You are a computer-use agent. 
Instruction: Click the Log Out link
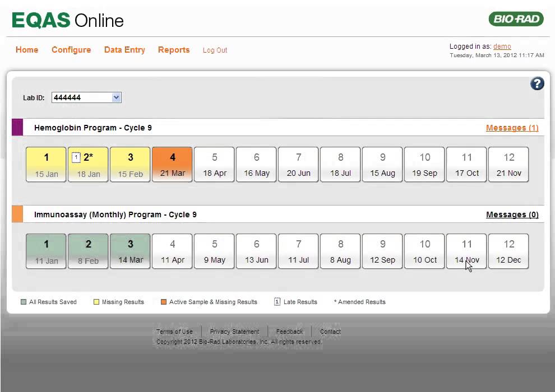click(215, 50)
